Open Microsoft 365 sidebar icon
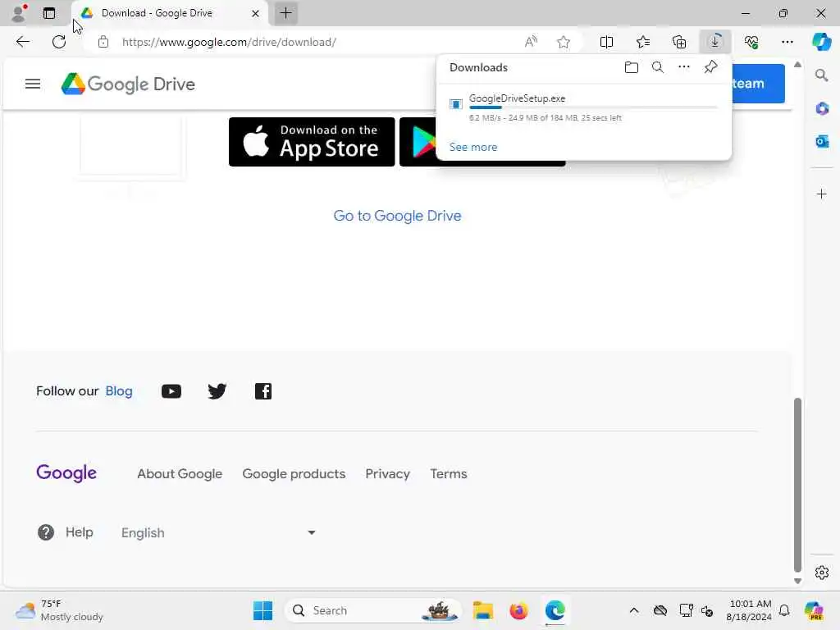 pyautogui.click(x=822, y=108)
